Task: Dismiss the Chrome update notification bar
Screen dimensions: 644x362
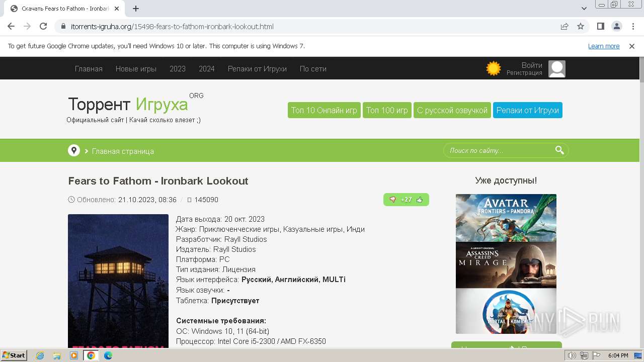Action: coord(632,46)
